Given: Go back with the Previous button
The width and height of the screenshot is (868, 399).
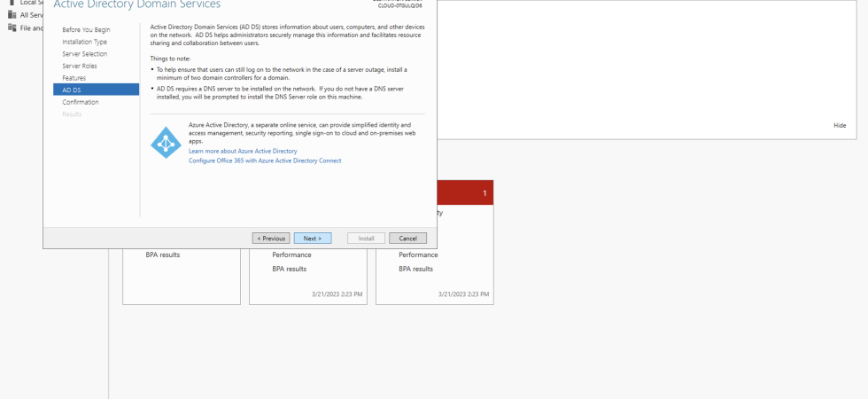Looking at the screenshot, I should coord(271,239).
